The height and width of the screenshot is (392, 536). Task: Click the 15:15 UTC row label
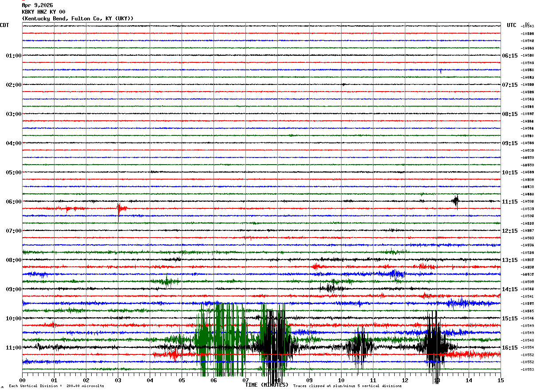510,319
